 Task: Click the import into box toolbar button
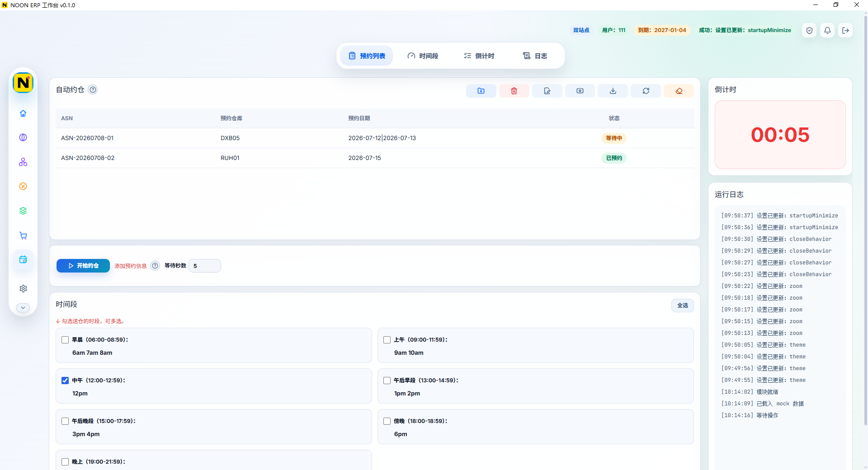[580, 91]
